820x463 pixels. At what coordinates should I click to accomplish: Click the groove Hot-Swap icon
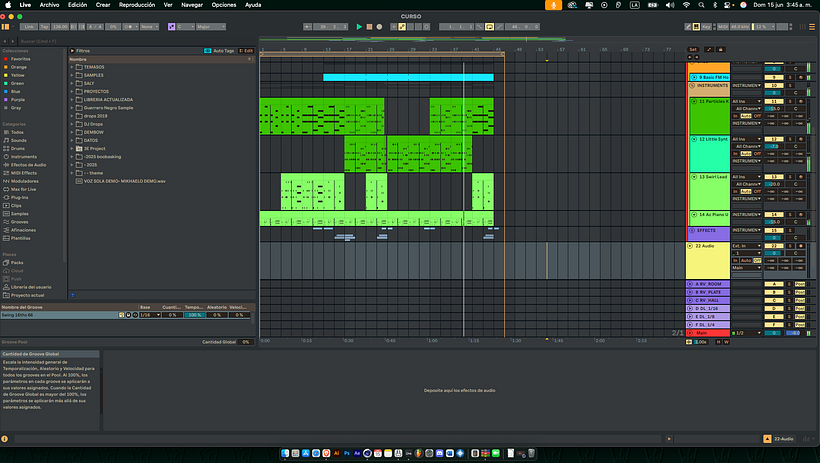(x=135, y=315)
